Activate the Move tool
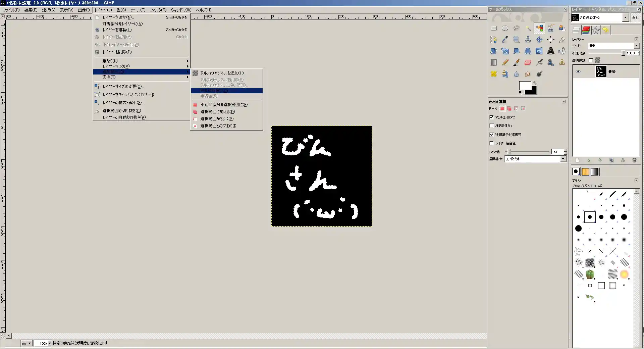 pos(539,40)
